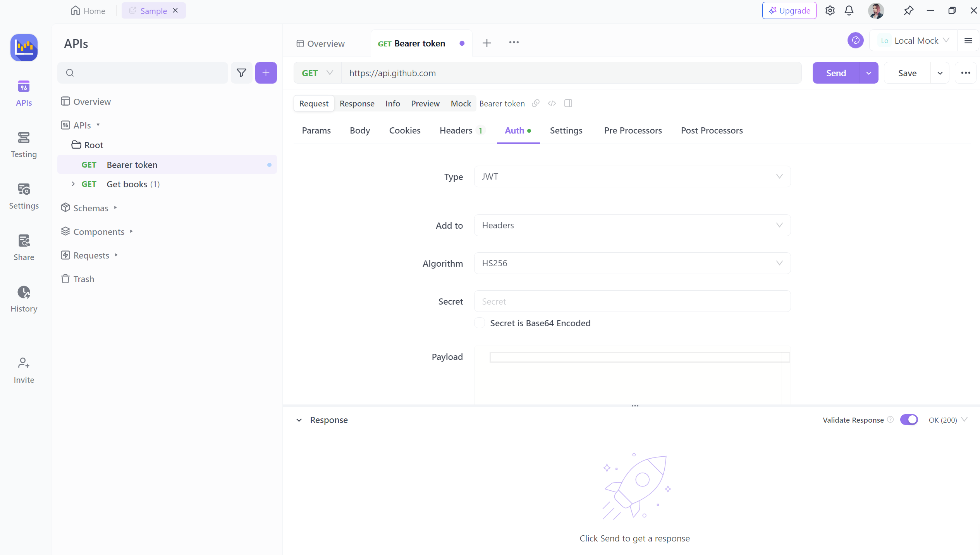The width and height of the screenshot is (980, 555).
Task: Close the Sample project tab
Action: [175, 10]
